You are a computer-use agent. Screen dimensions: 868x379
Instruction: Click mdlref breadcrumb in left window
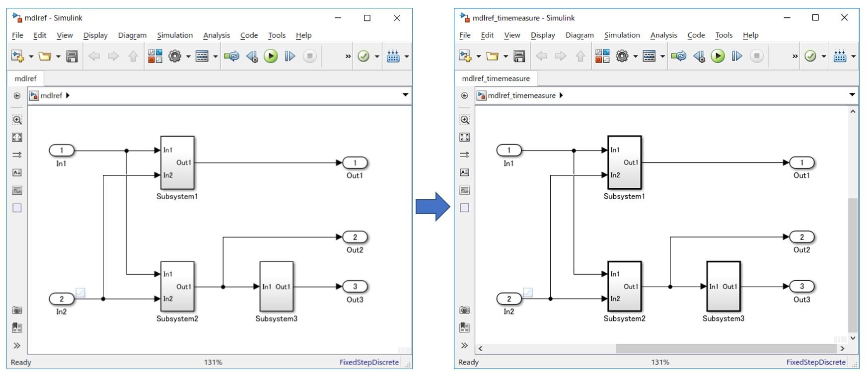pyautogui.click(x=51, y=95)
